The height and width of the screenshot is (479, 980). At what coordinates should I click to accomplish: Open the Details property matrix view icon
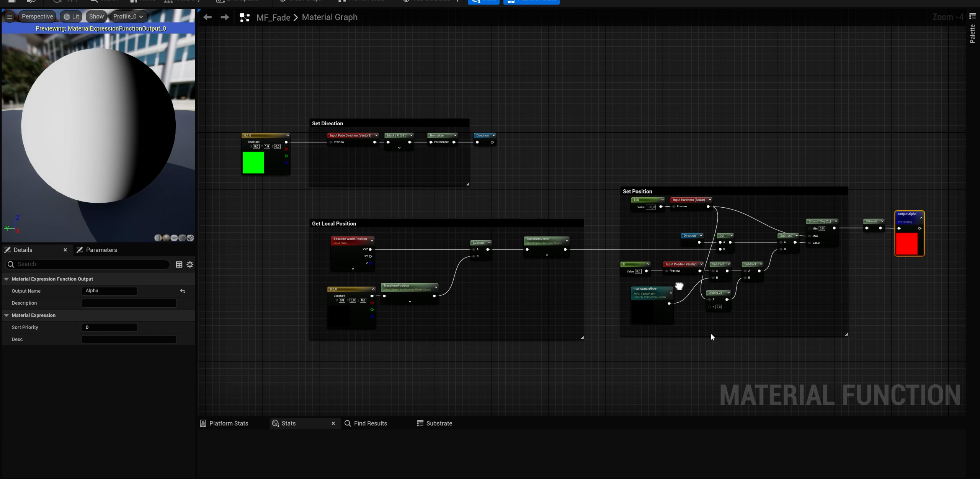[x=179, y=264]
